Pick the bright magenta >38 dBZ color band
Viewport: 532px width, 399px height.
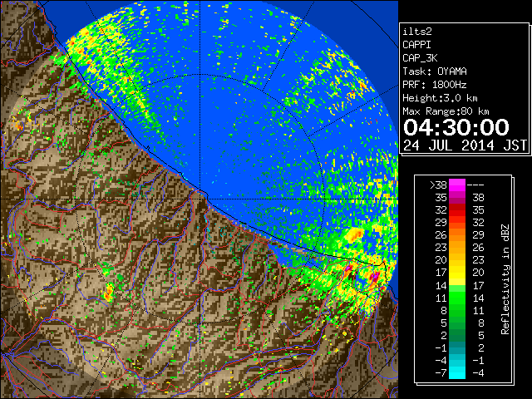coord(457,185)
